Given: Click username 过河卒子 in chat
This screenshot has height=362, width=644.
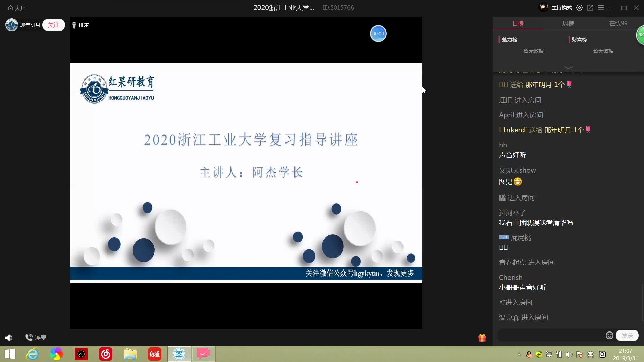Looking at the screenshot, I should (x=512, y=213).
